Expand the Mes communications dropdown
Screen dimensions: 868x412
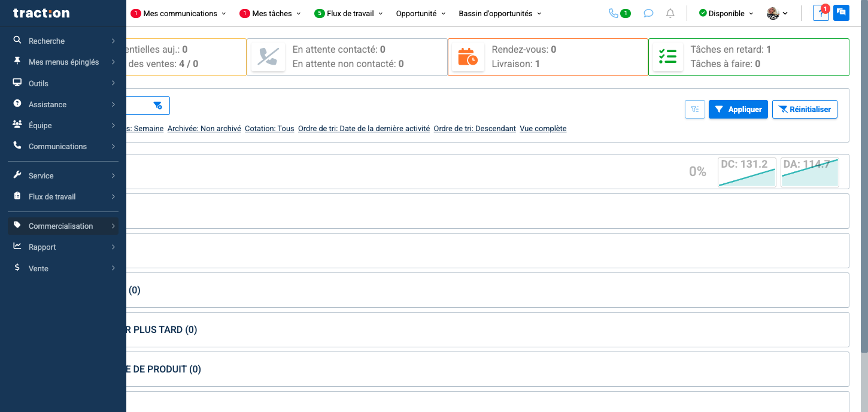[178, 13]
